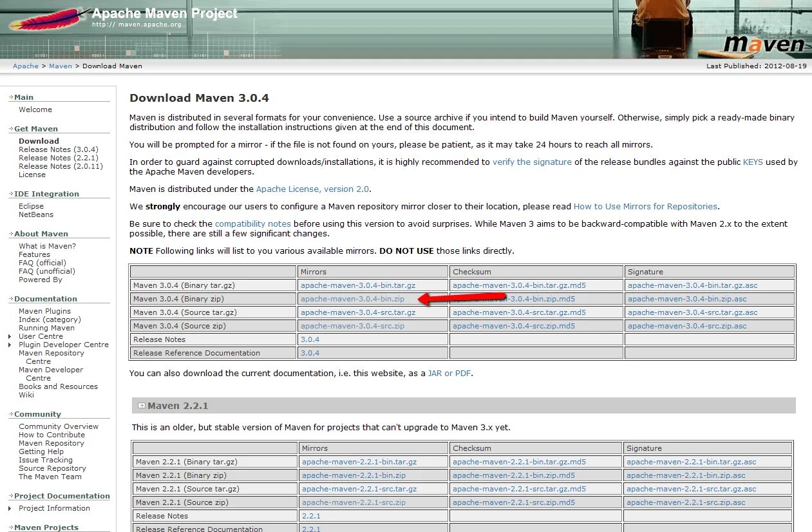The height and width of the screenshot is (532, 812).
Task: Open How to Contribute sidebar link
Action: (x=52, y=435)
